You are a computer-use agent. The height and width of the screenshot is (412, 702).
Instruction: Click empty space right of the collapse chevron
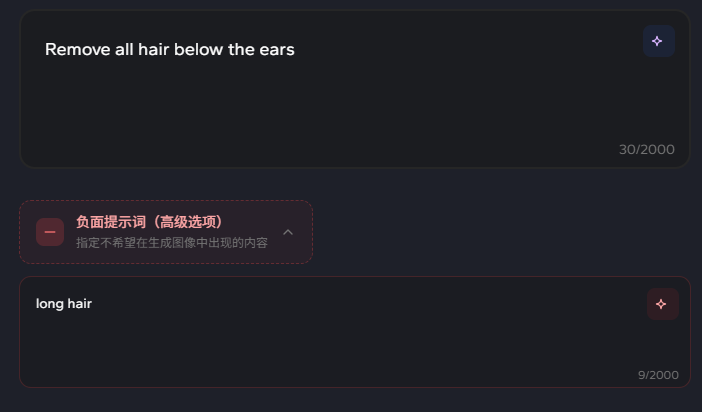500,232
